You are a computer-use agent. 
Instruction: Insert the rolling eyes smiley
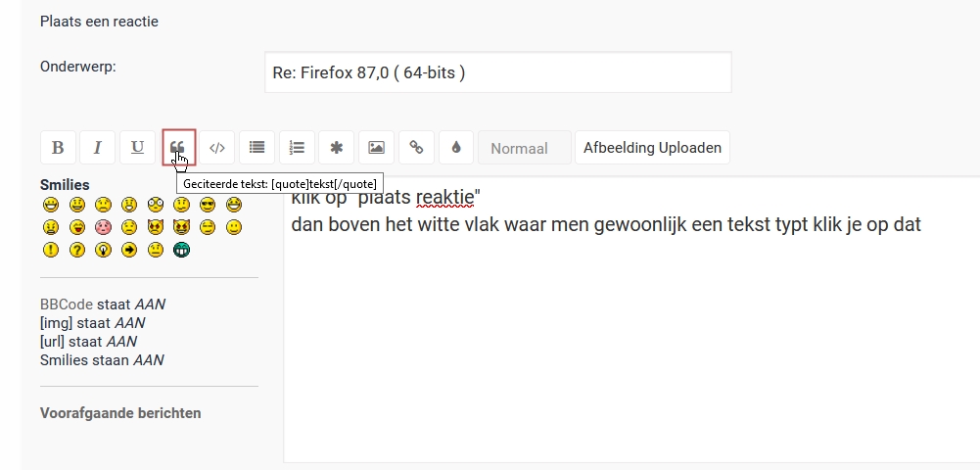208,227
